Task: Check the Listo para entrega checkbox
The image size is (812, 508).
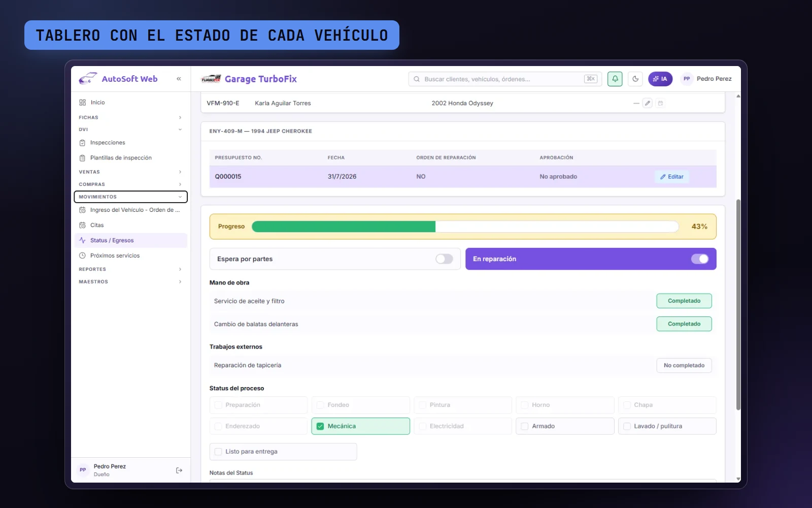Action: pyautogui.click(x=218, y=452)
